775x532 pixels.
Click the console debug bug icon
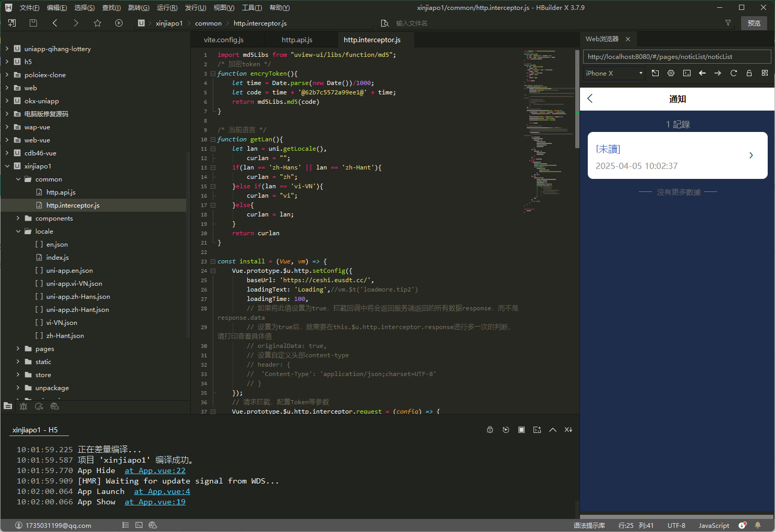490,430
